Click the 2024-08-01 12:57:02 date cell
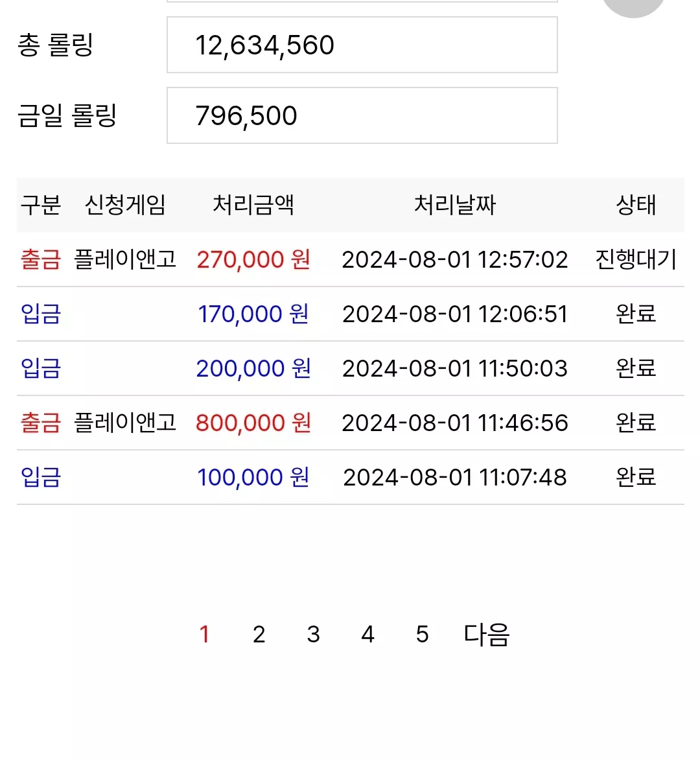 tap(455, 260)
